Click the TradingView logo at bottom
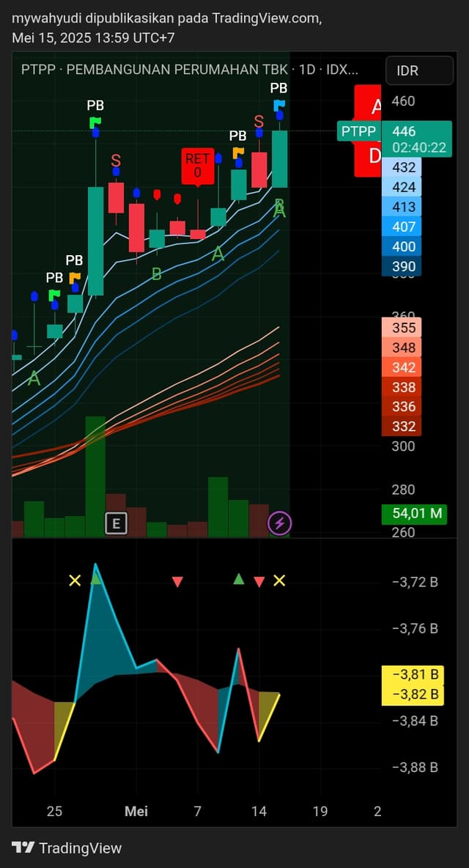The image size is (469, 868). 67,847
